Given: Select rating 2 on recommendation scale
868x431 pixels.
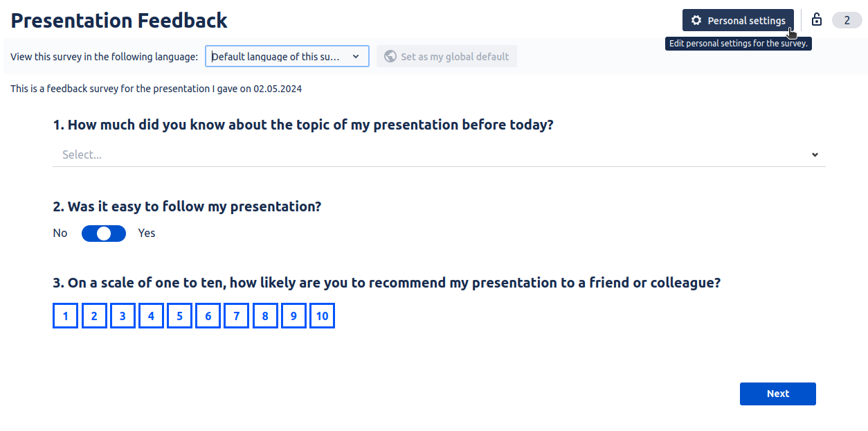Looking at the screenshot, I should tap(94, 317).
